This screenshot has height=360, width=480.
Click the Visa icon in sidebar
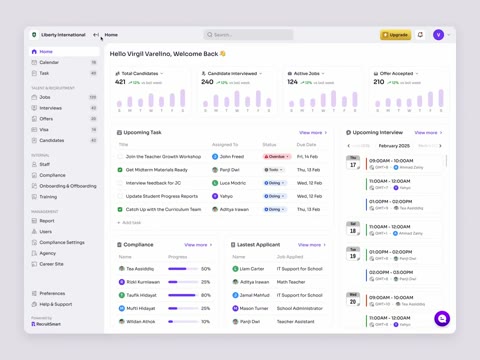(x=34, y=130)
